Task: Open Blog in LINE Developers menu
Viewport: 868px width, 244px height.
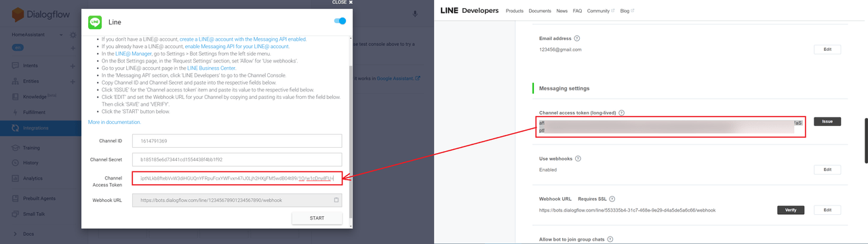Action: (x=627, y=11)
